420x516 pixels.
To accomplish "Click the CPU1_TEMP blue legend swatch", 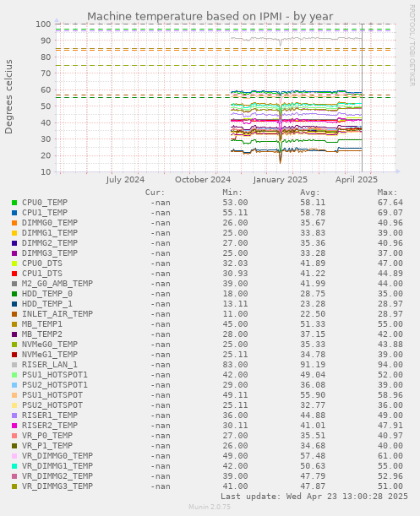I will tap(14, 213).
